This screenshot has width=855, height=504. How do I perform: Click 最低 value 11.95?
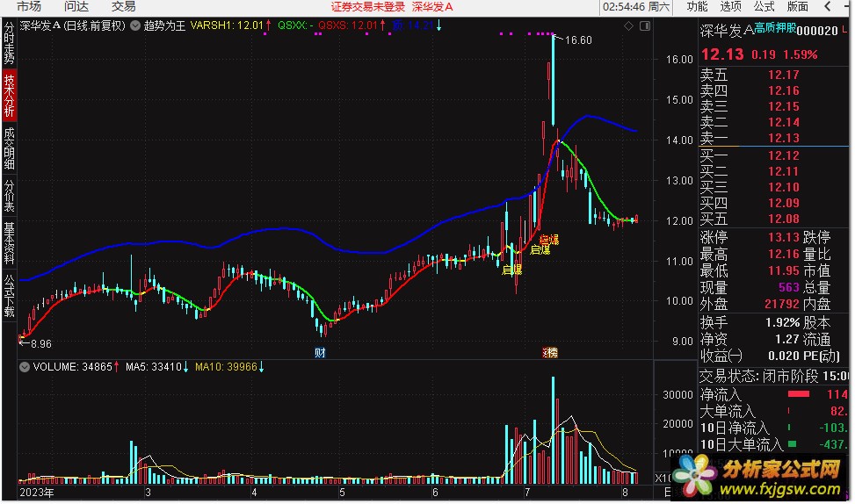pos(784,270)
